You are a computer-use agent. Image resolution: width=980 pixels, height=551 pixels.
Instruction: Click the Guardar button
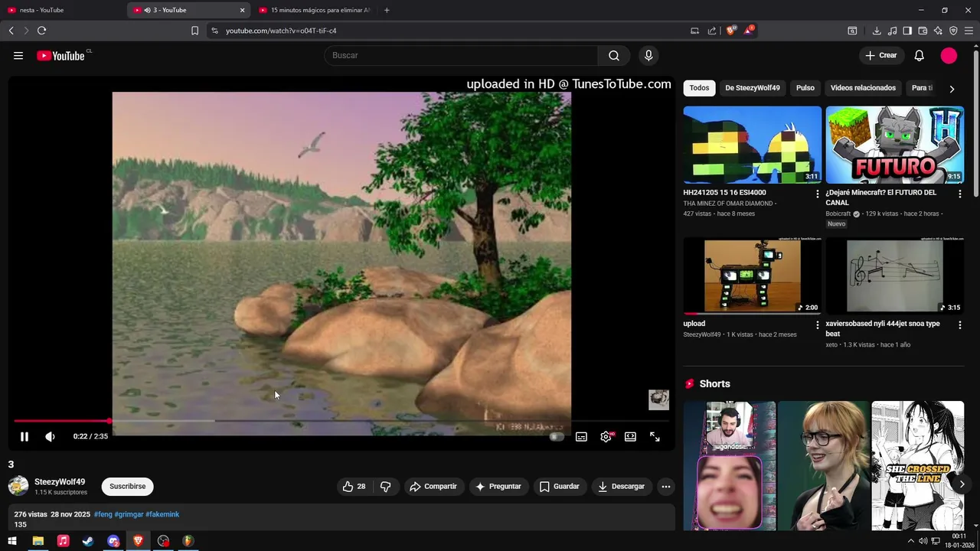coord(559,486)
